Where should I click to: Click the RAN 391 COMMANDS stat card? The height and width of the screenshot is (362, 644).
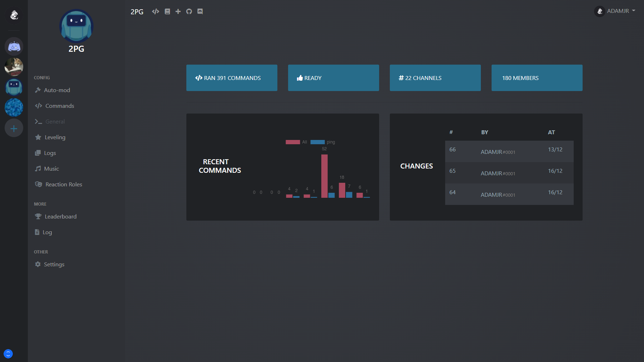(232, 78)
